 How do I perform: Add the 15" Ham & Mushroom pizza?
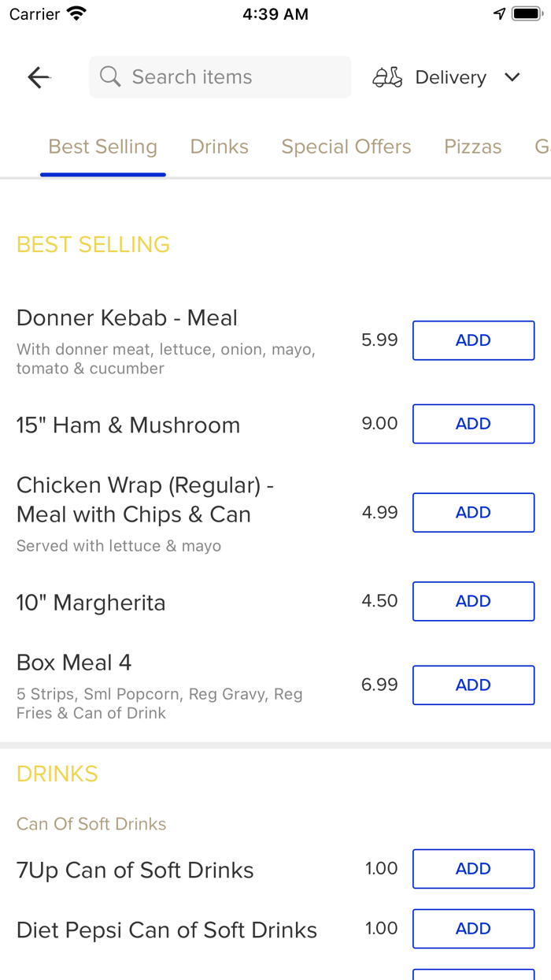[473, 423]
